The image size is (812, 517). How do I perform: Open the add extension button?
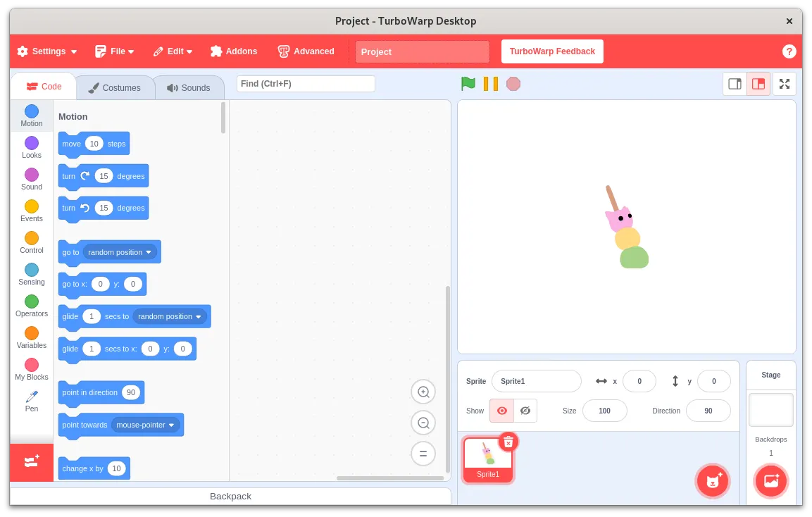pyautogui.click(x=32, y=462)
